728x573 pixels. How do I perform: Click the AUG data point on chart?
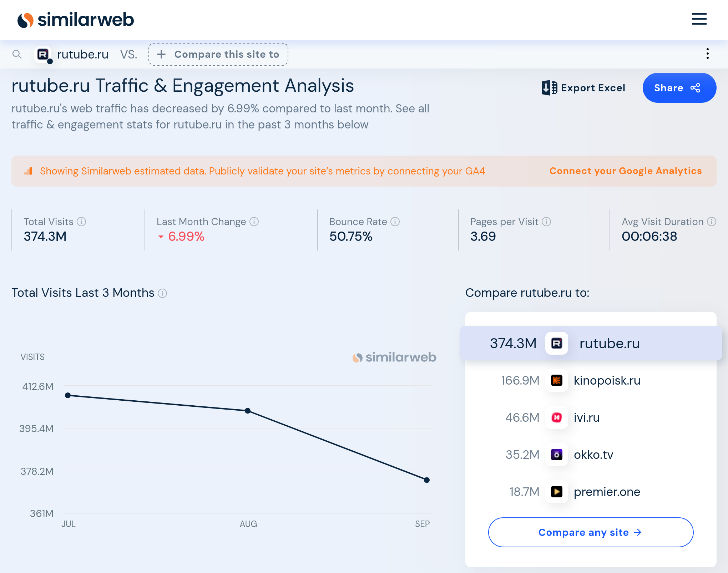(248, 411)
